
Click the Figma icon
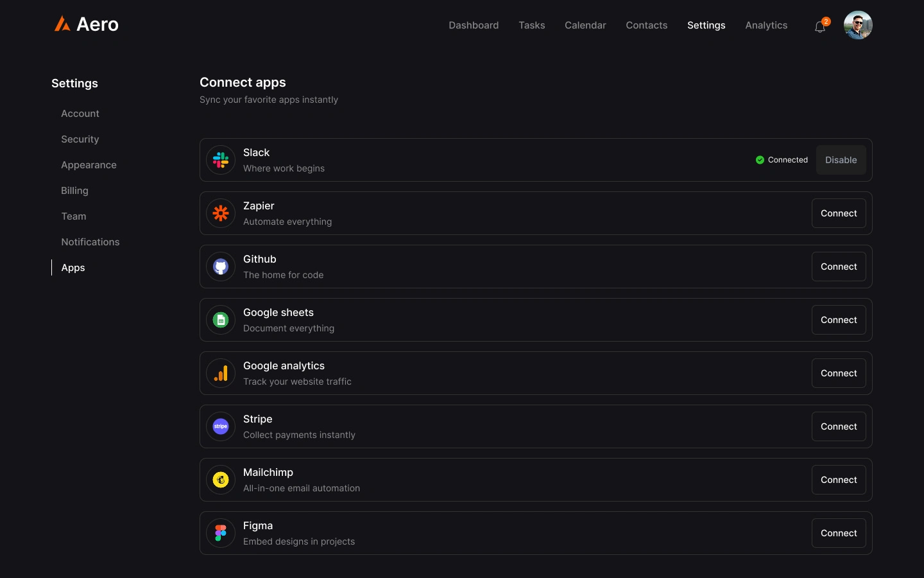(x=221, y=533)
